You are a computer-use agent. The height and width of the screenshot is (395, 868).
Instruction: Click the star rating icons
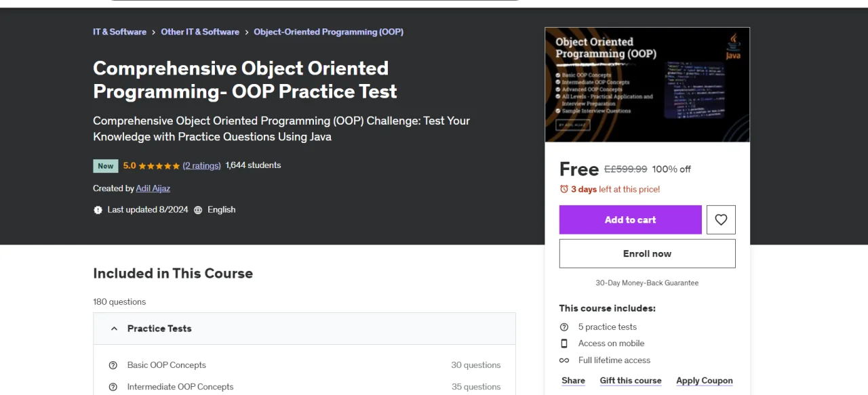click(159, 165)
